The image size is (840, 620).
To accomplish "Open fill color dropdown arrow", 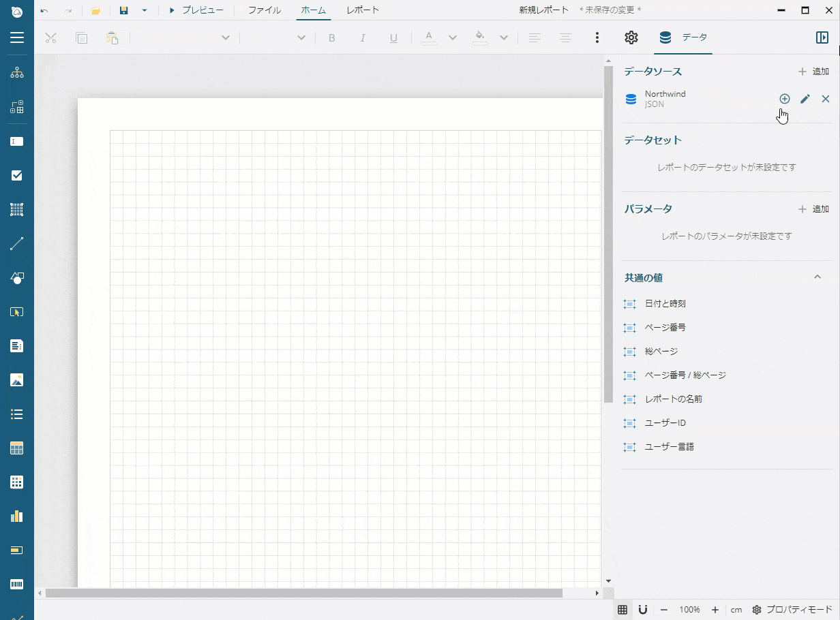I will coord(503,38).
